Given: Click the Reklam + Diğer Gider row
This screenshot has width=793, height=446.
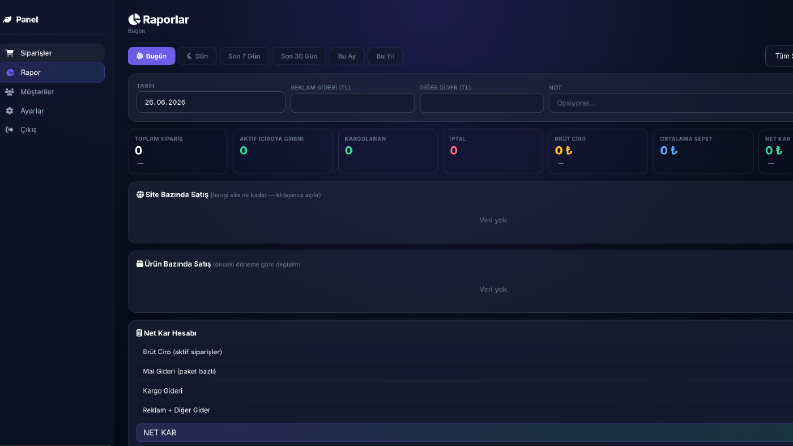Looking at the screenshot, I should (x=464, y=410).
